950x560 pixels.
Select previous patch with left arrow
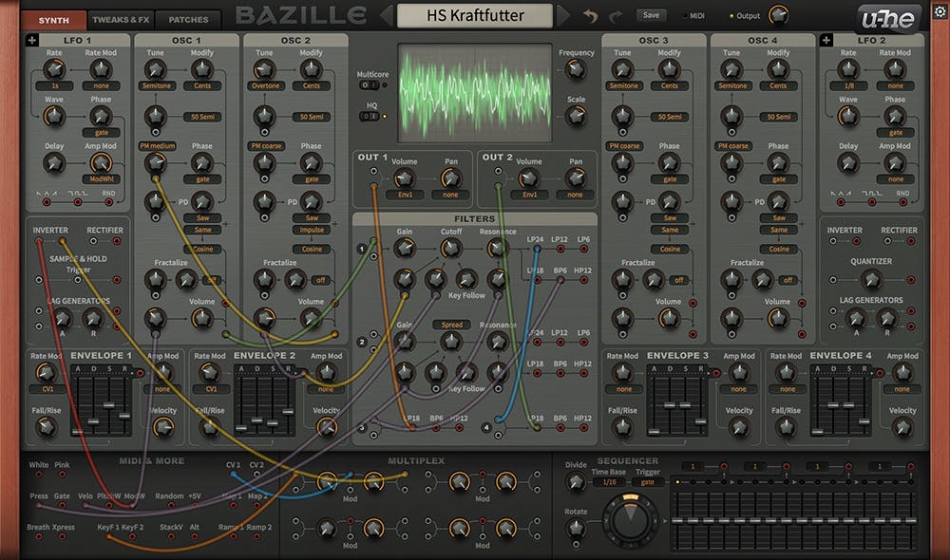pyautogui.click(x=387, y=16)
